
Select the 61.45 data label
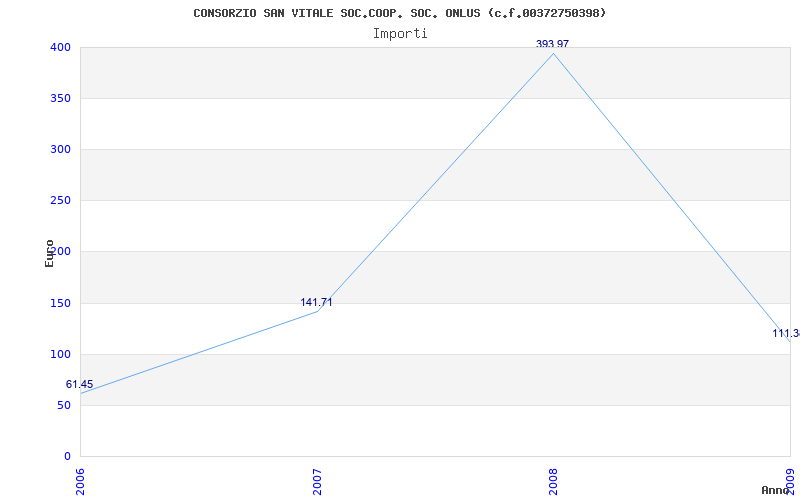79,384
